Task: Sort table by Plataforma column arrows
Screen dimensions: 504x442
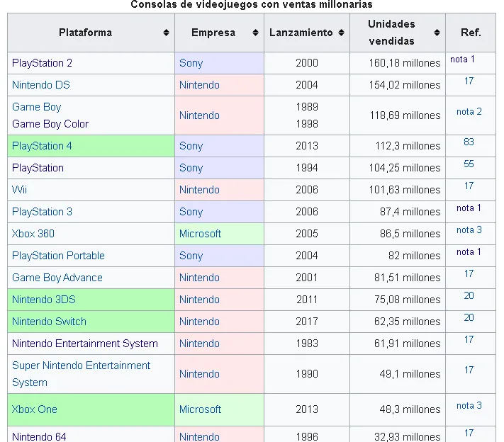Action: [166, 33]
